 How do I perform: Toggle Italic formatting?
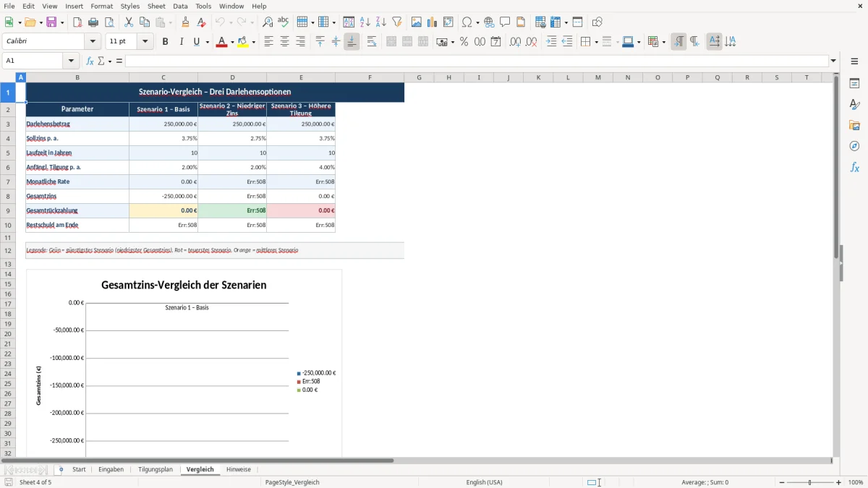[x=181, y=42]
